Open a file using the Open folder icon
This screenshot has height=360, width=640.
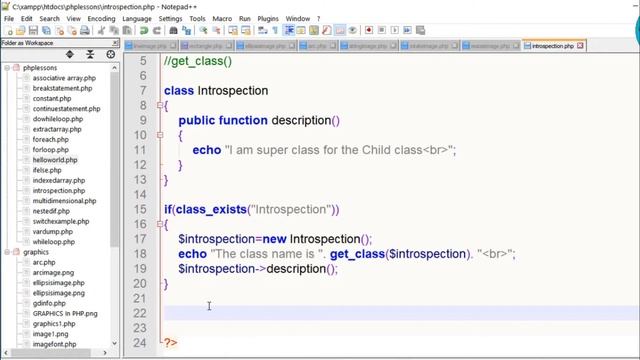[20, 31]
